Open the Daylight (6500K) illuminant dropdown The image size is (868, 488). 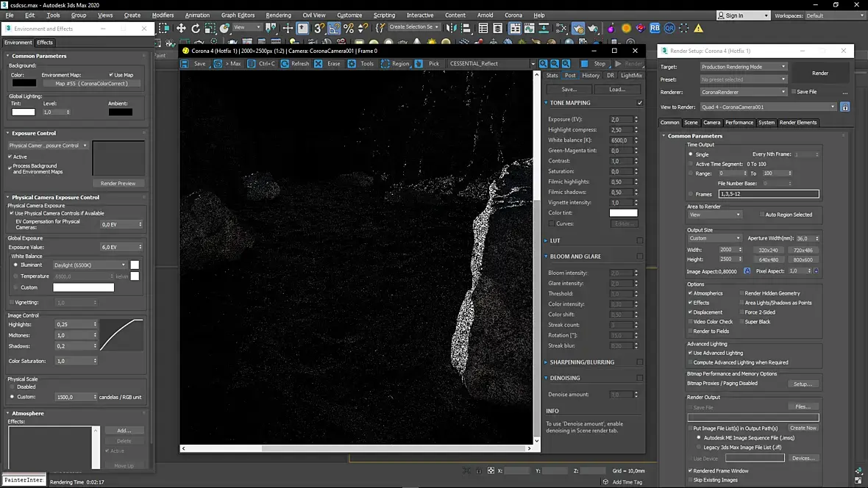coord(90,265)
